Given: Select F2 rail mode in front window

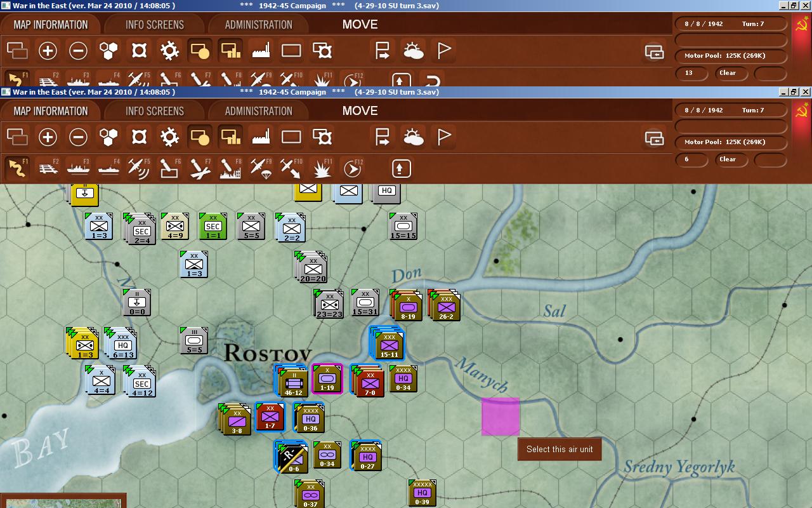Looking at the screenshot, I should click(48, 168).
